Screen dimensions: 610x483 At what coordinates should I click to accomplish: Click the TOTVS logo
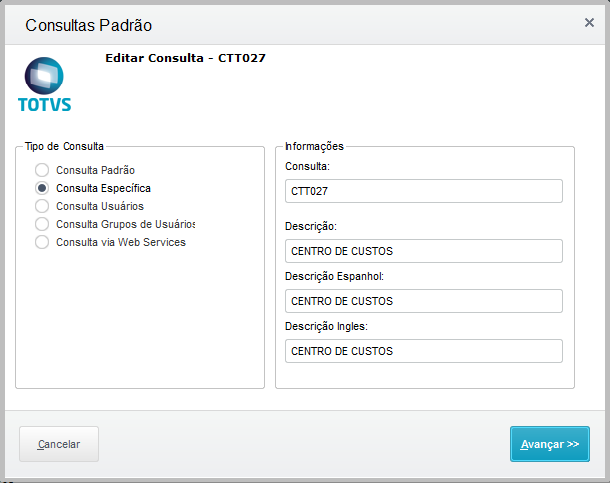[44, 85]
